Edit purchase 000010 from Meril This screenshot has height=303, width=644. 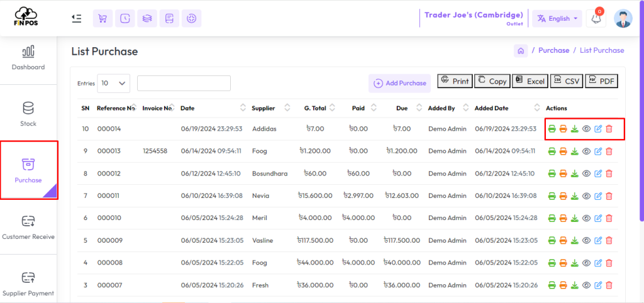[598, 218]
